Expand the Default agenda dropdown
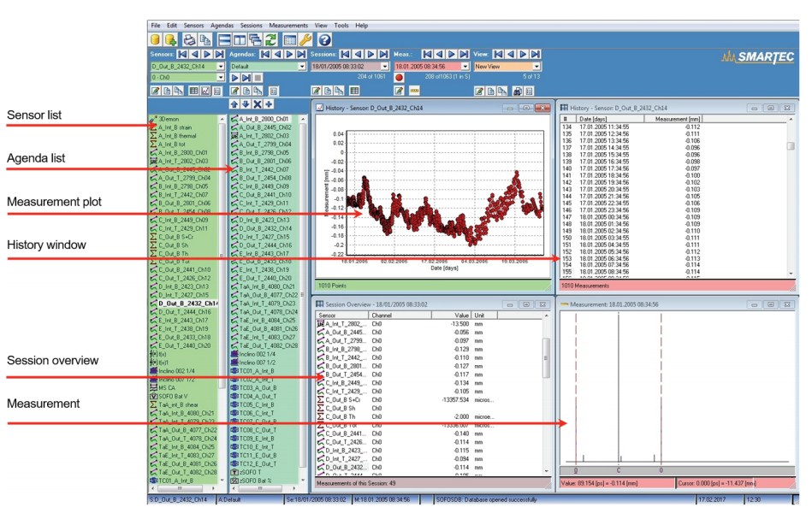812x519 pixels. coord(302,66)
